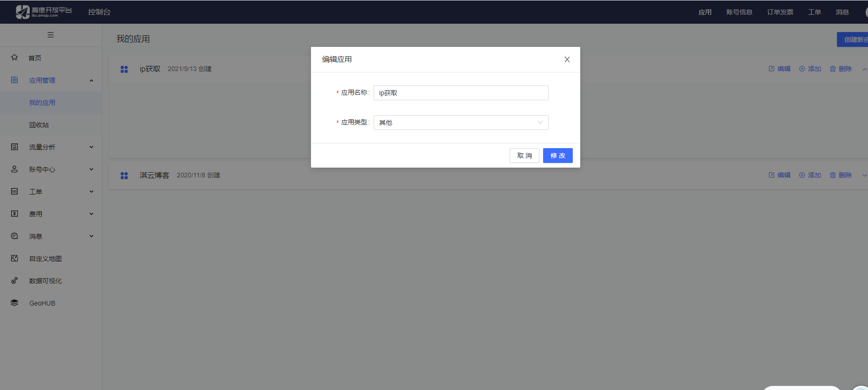
Task: Click the 应用管理 grid icon
Action: click(14, 80)
